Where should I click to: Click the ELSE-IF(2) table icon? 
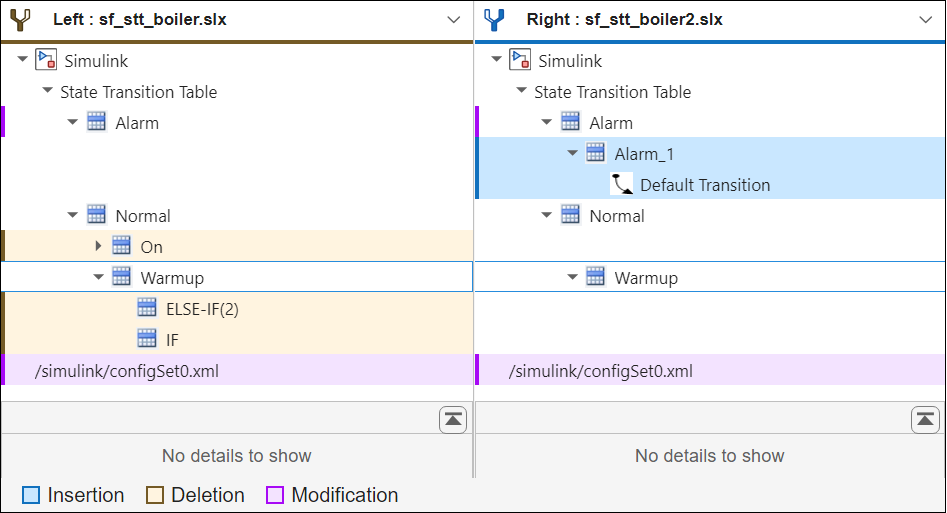pos(147,308)
